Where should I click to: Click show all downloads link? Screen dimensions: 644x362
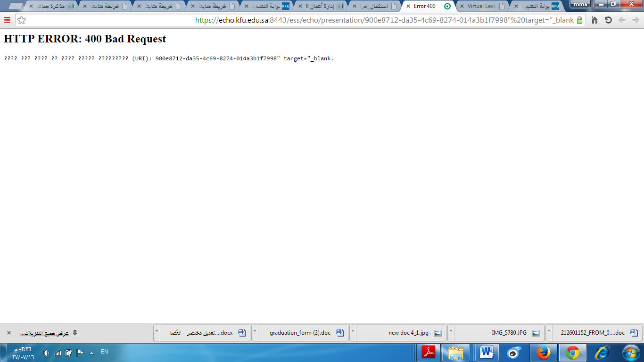(x=44, y=333)
